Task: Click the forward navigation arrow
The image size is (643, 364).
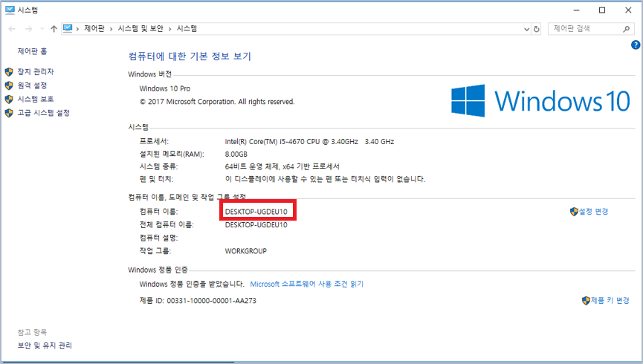Action: pyautogui.click(x=28, y=29)
